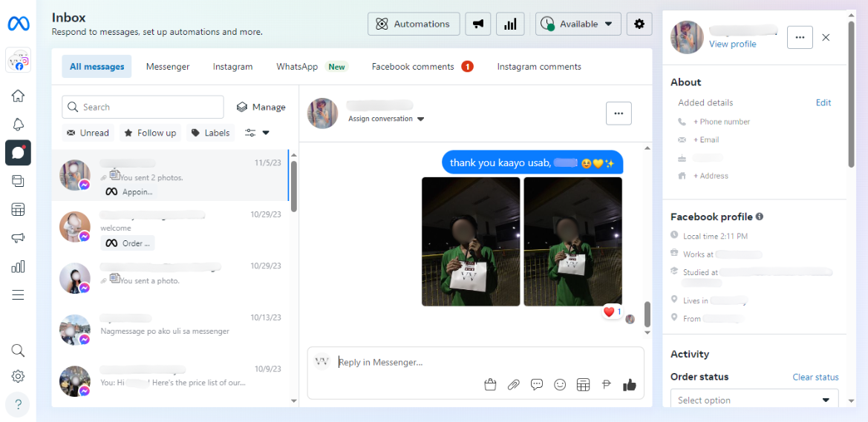Open the left photo in the chat
Viewport: 868px width, 422px height.
pyautogui.click(x=471, y=242)
